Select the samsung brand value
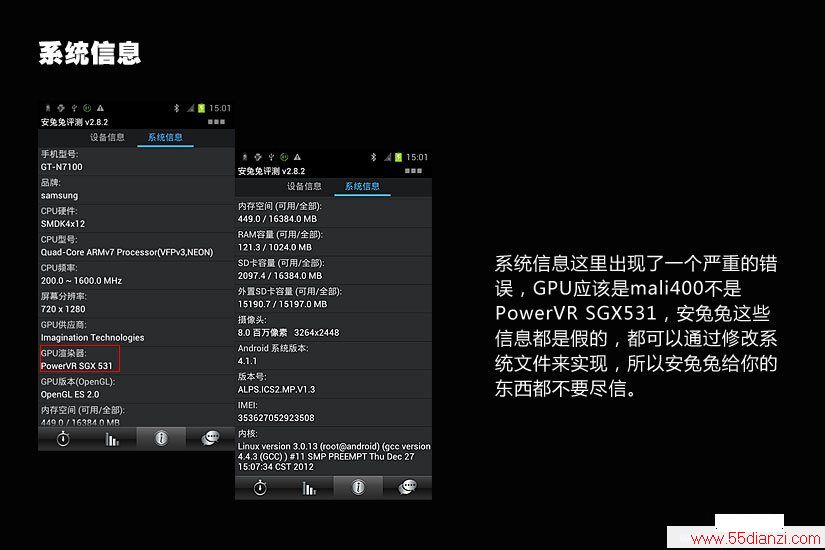 point(59,195)
